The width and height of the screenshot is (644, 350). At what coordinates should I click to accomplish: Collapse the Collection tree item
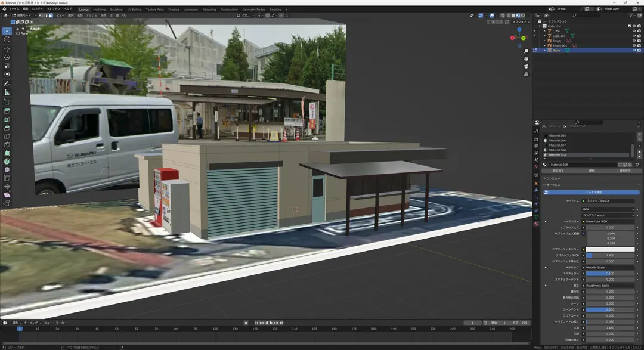(x=540, y=26)
